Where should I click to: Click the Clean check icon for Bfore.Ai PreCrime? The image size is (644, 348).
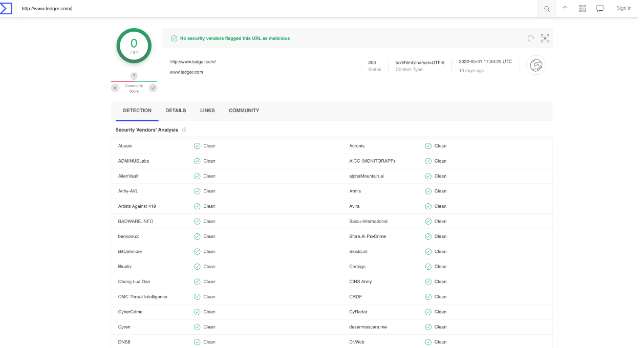coord(428,236)
